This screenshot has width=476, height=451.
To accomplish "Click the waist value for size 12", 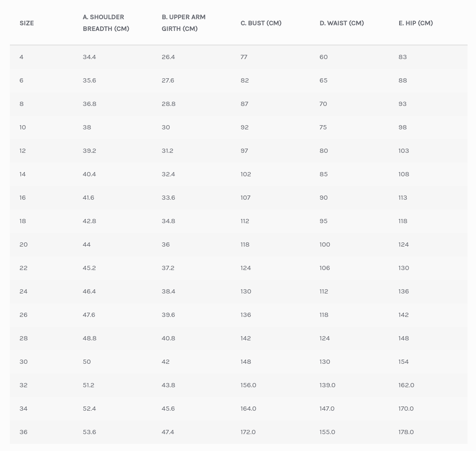I will tap(324, 150).
